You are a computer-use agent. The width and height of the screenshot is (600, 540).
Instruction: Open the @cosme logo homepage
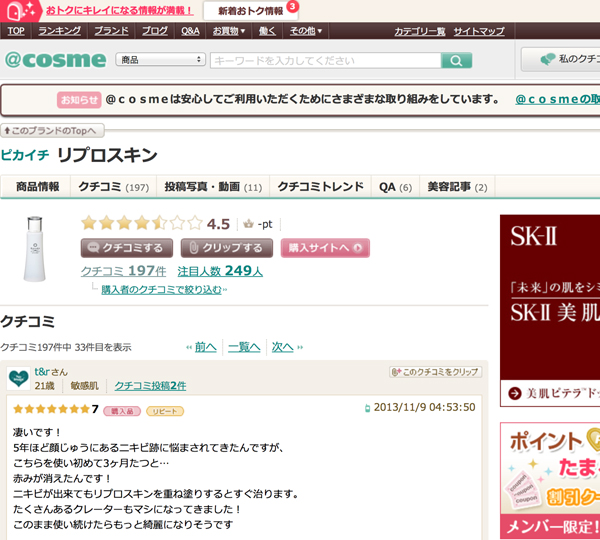(x=54, y=60)
